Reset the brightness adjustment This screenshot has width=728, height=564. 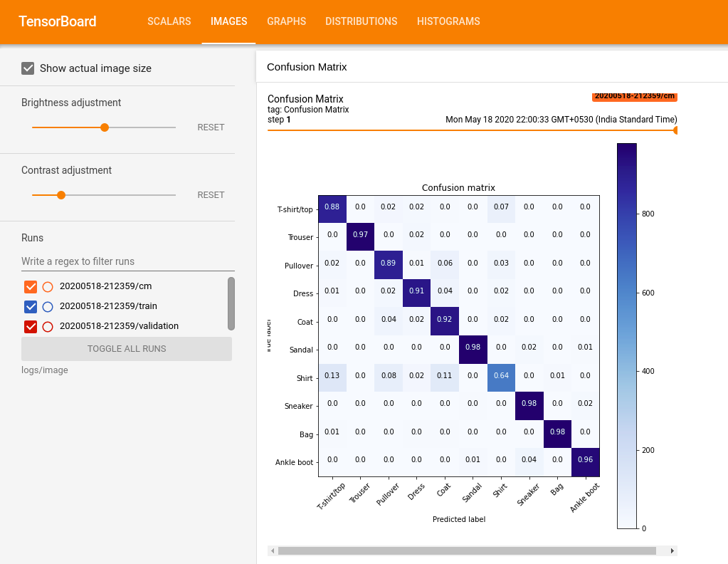click(211, 127)
